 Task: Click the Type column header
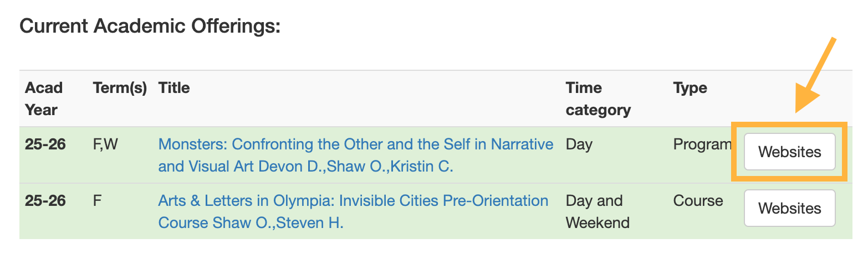click(690, 88)
